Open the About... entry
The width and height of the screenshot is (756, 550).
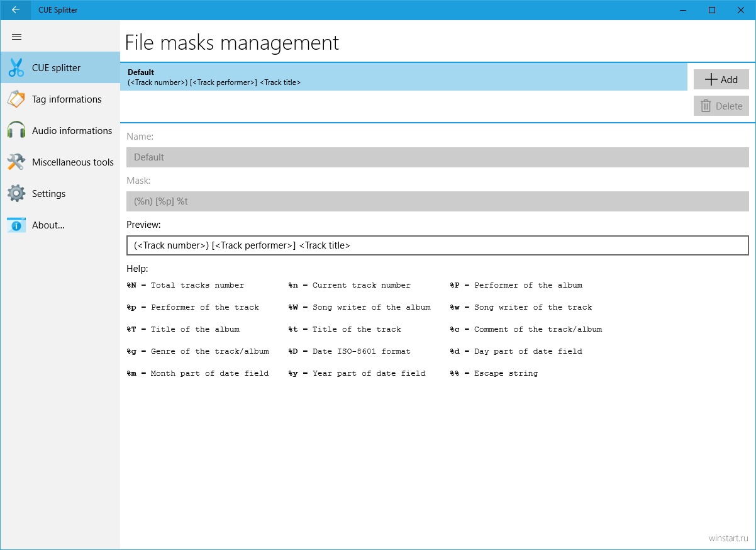point(48,225)
